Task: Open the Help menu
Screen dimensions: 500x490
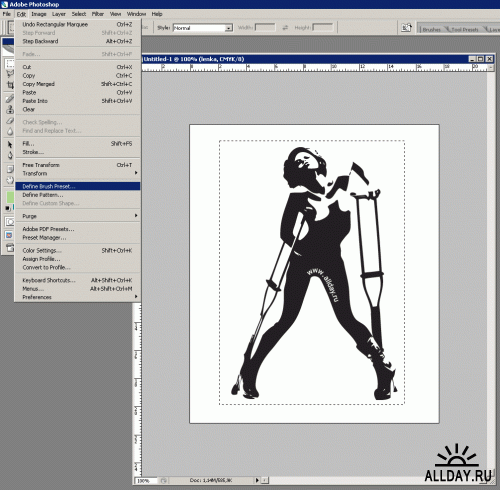Action: pyautogui.click(x=157, y=14)
